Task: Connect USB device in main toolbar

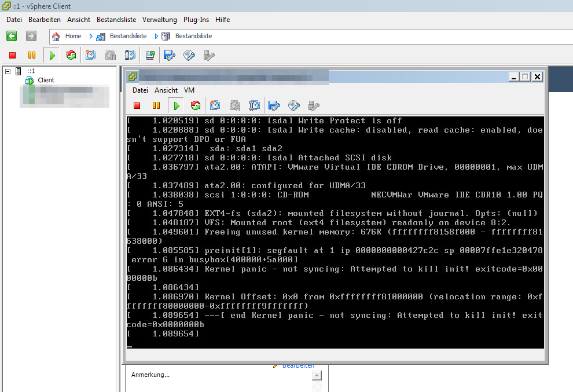Action: pos(209,55)
